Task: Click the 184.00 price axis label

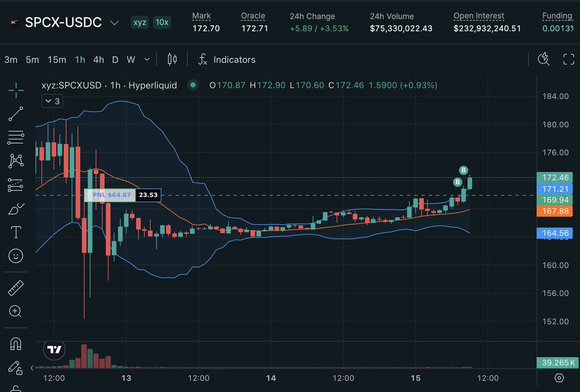Action: coord(554,96)
